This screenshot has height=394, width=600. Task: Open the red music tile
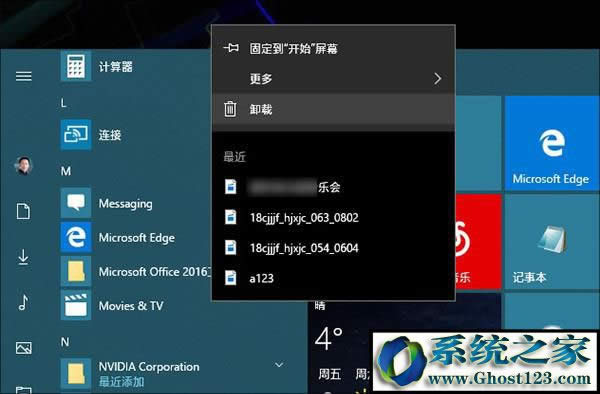click(x=478, y=242)
